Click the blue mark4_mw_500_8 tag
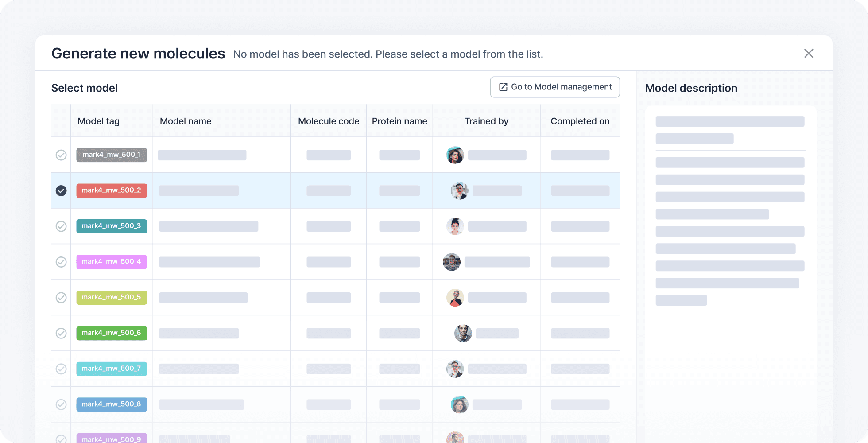 pyautogui.click(x=112, y=404)
